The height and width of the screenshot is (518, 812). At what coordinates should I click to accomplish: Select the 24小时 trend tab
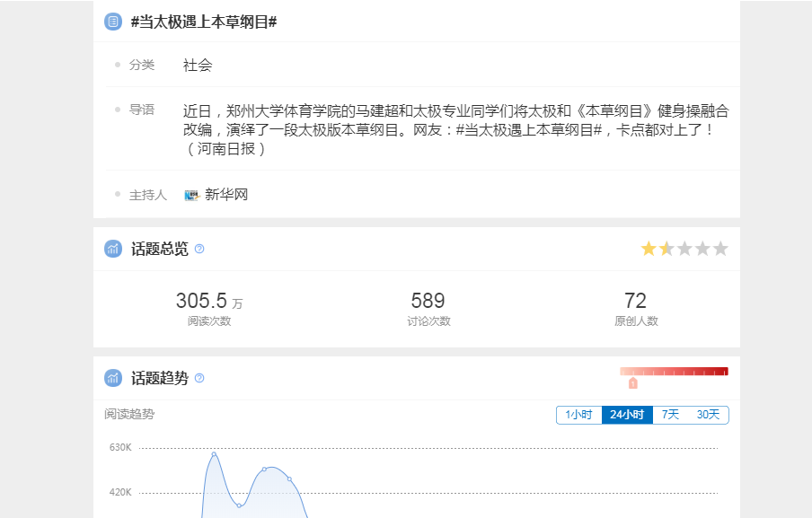(x=627, y=415)
